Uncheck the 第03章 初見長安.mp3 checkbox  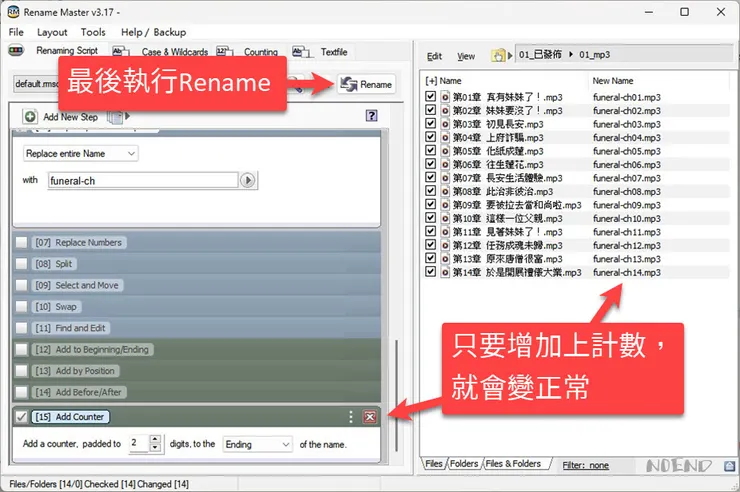pyautogui.click(x=430, y=123)
